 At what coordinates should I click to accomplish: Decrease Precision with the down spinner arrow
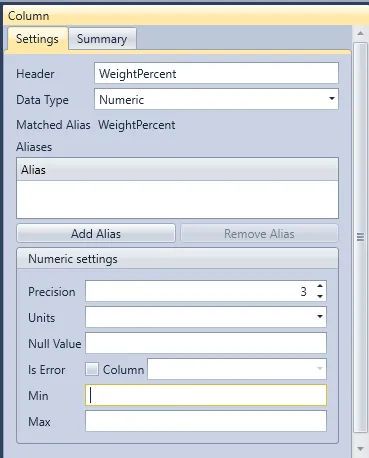[320, 296]
